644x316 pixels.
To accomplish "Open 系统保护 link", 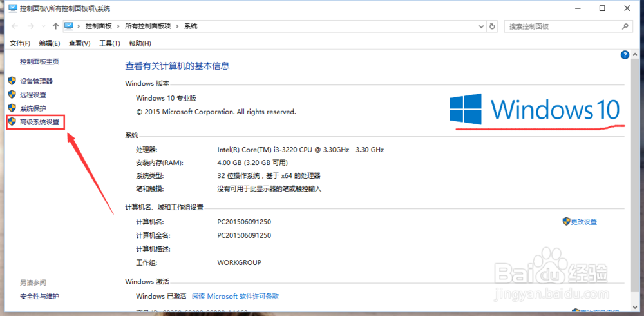I will (33, 108).
